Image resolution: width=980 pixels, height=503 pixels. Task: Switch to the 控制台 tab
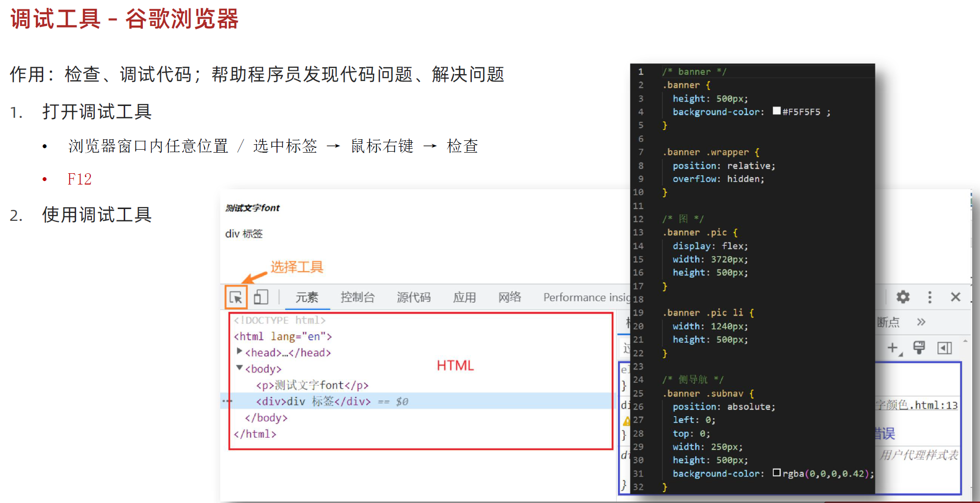357,297
